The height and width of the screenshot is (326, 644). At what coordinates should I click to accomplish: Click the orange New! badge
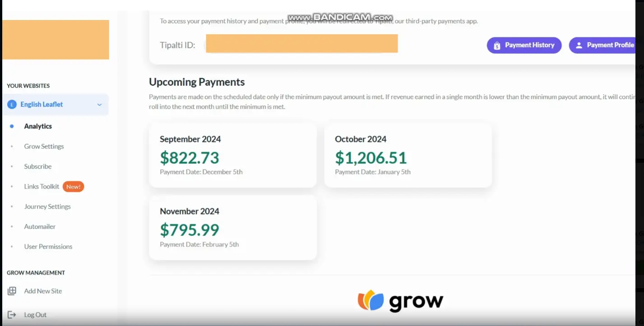[x=73, y=187]
